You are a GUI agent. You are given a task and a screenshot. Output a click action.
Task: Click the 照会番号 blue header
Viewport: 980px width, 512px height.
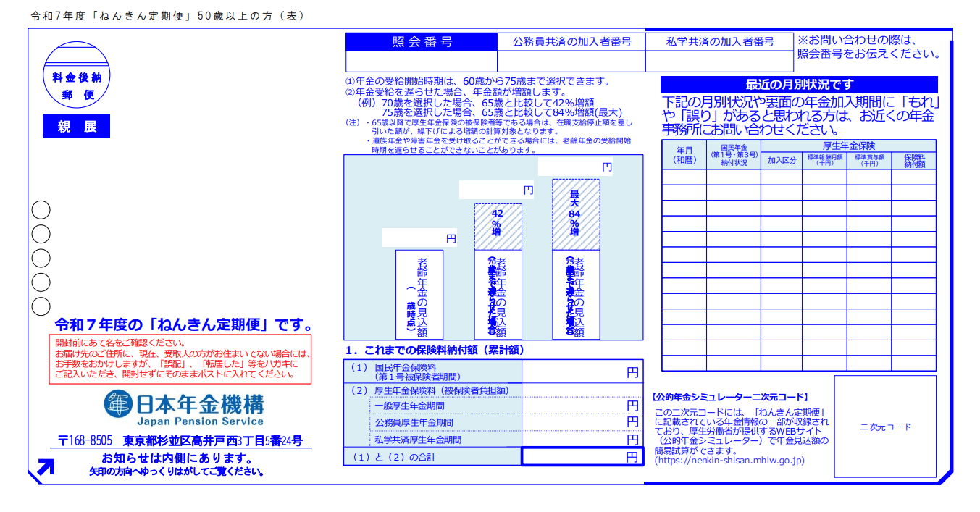(422, 42)
